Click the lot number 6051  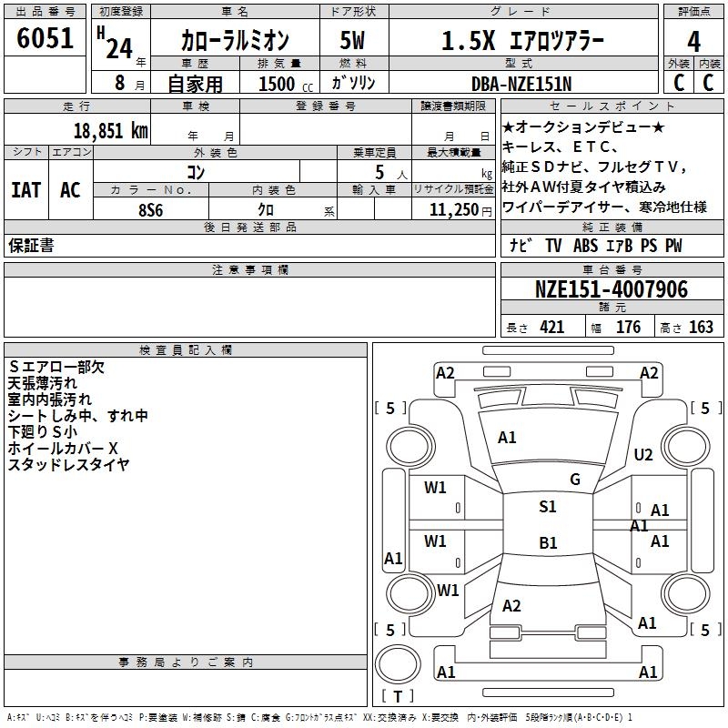pos(45,40)
